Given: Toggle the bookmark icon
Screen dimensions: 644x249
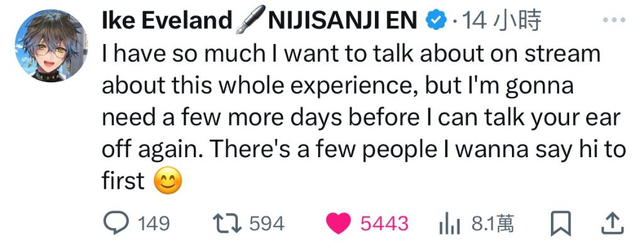Looking at the screenshot, I should pyautogui.click(x=560, y=224).
